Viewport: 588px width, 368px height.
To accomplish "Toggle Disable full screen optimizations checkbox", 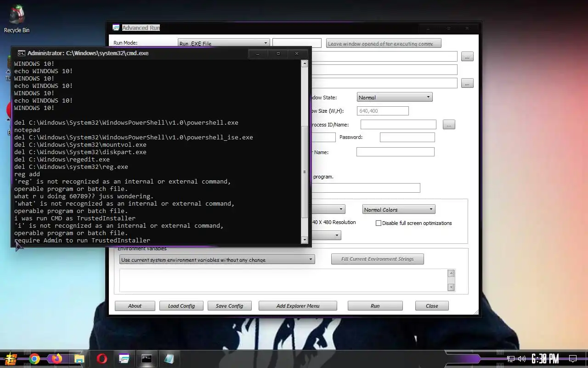I will pos(379,223).
